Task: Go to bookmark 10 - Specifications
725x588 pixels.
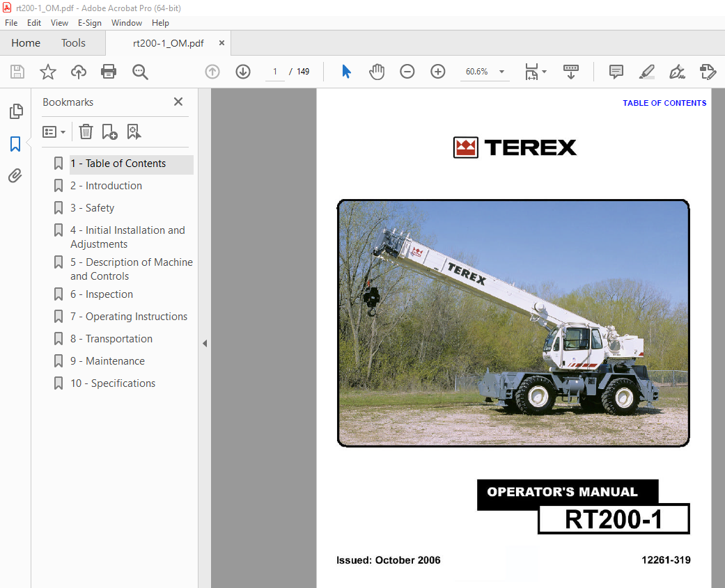Action: (112, 383)
